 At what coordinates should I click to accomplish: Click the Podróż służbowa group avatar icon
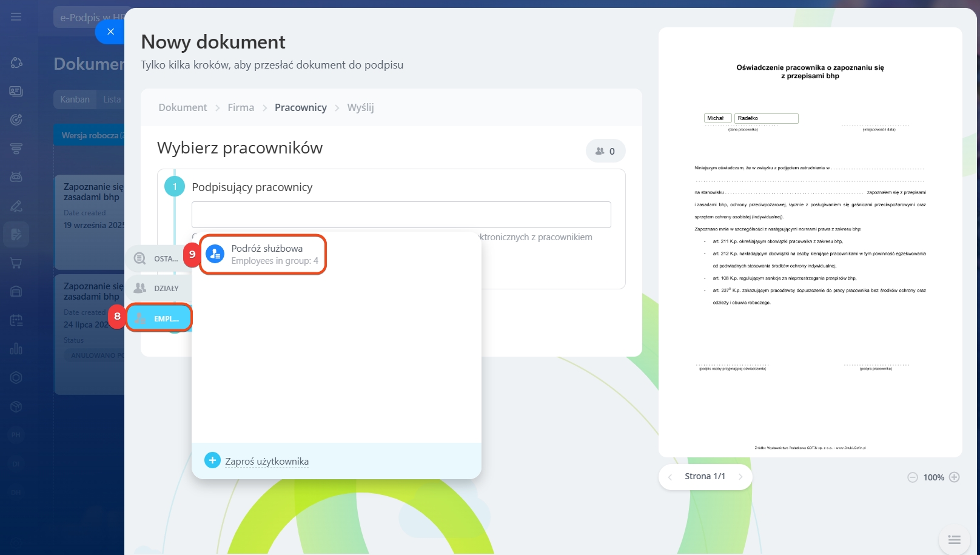coord(215,254)
